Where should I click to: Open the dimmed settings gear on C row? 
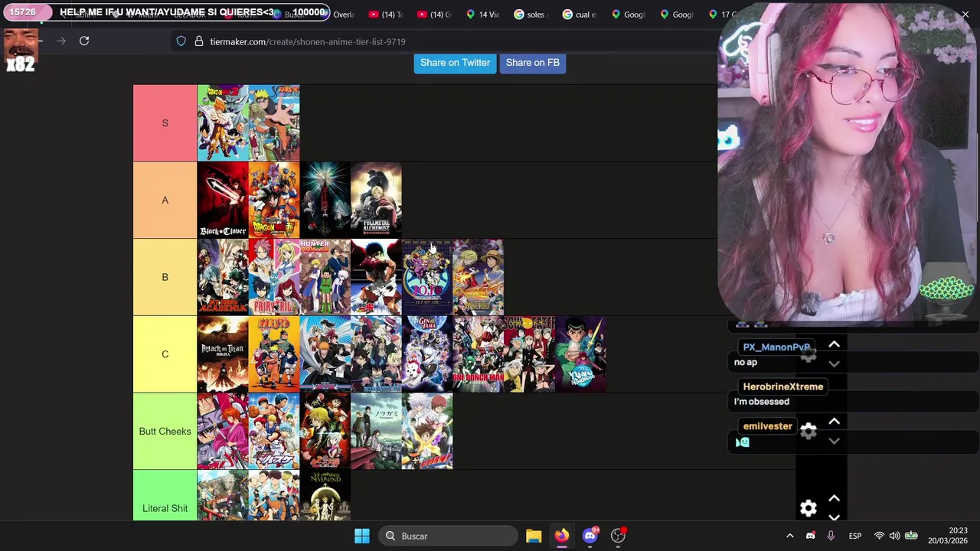pos(808,354)
